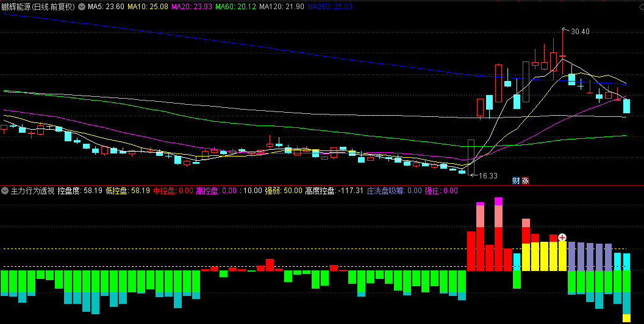
Task: Open the dropdown beside 主力行为透视 indicator
Action: 5,191
